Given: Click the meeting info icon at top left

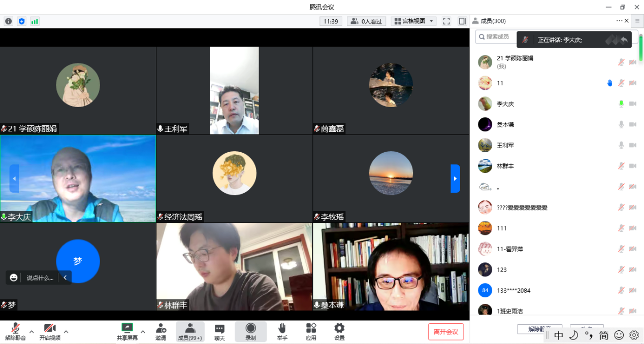Looking at the screenshot, I should tap(9, 21).
